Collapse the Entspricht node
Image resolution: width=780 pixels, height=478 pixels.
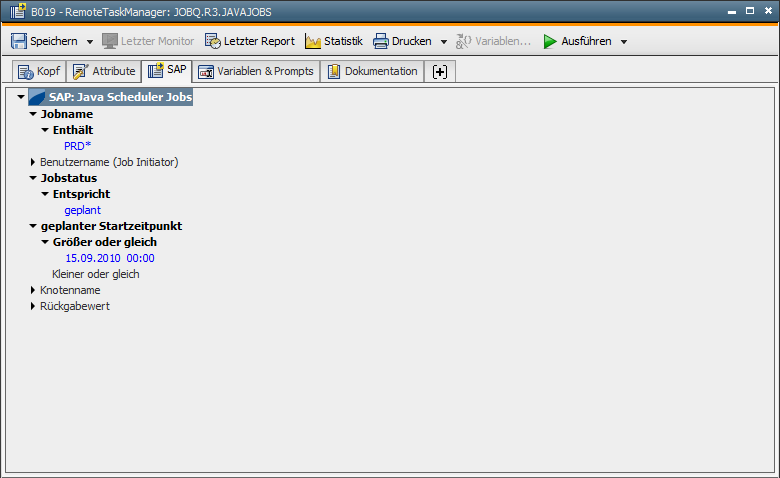[x=45, y=194]
